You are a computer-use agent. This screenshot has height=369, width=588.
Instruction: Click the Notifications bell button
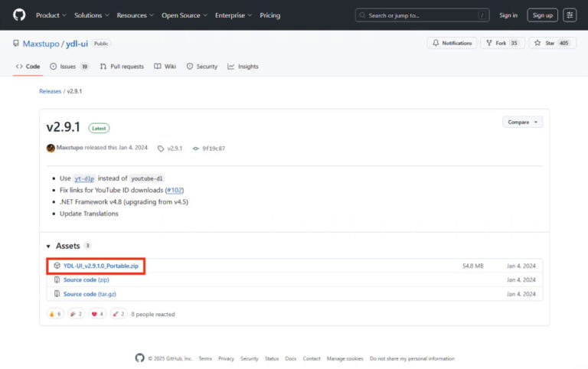(452, 43)
